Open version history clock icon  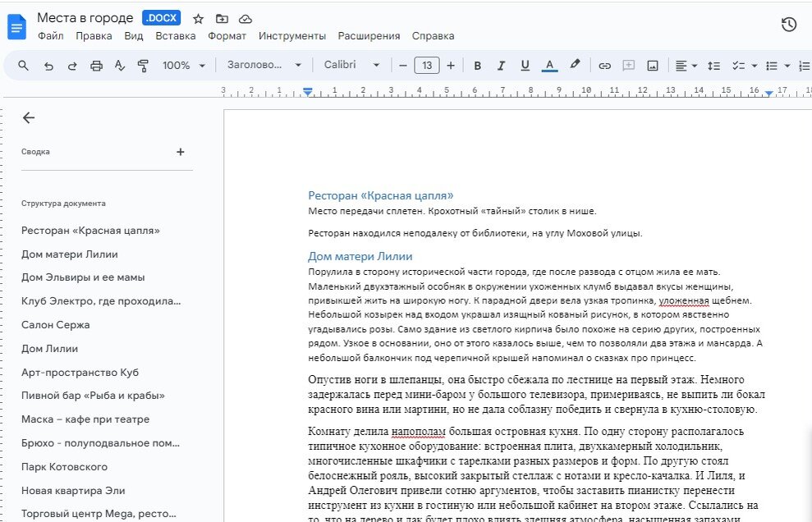click(x=789, y=25)
